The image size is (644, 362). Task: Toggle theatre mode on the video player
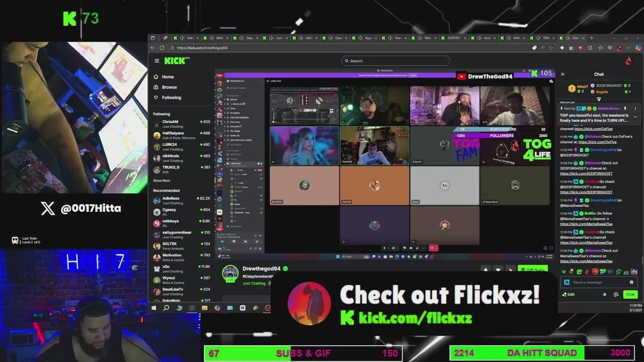(x=545, y=248)
